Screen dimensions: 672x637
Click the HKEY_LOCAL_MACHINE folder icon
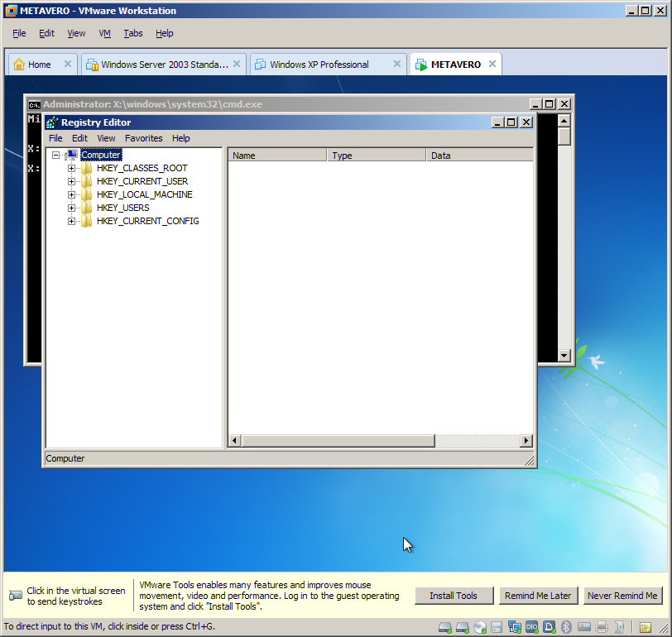87,194
